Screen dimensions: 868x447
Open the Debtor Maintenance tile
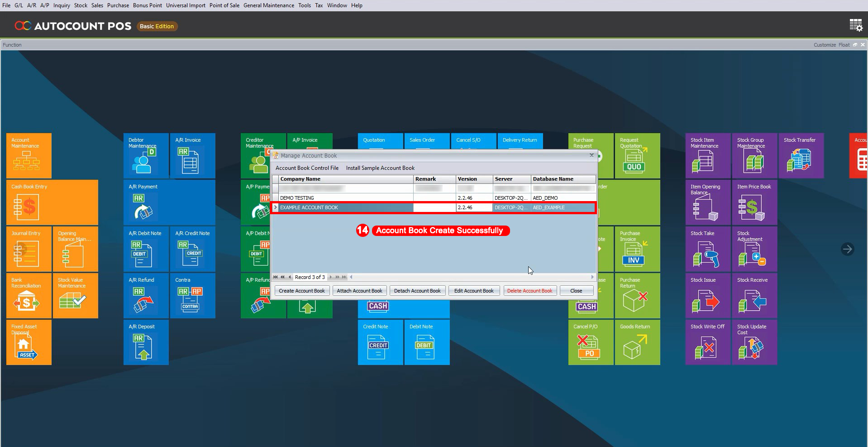146,155
